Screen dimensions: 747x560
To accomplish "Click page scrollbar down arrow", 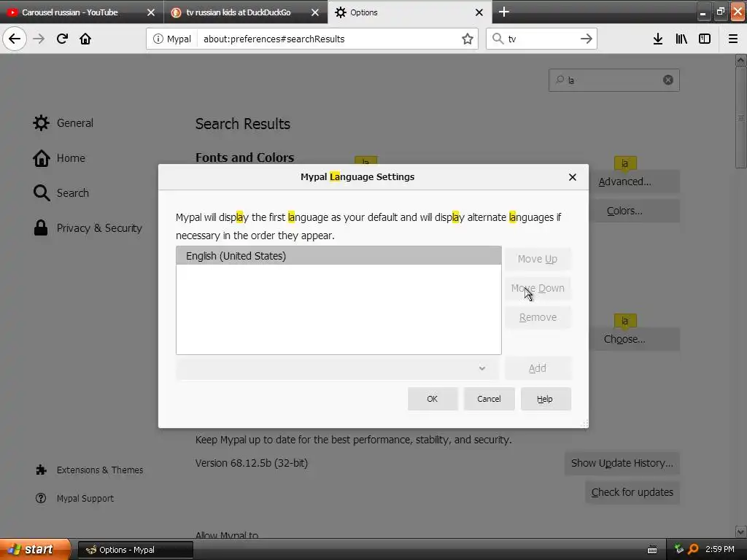I will [x=740, y=532].
